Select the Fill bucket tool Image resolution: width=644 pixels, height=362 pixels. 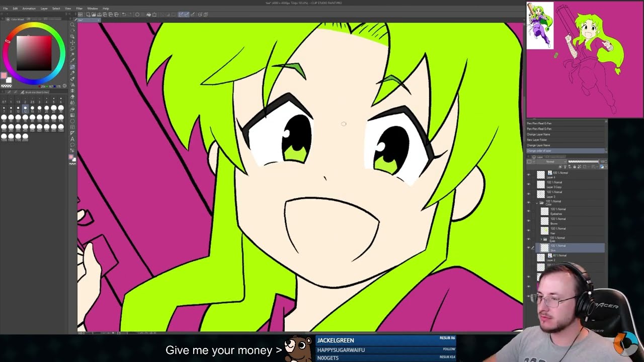click(x=72, y=109)
